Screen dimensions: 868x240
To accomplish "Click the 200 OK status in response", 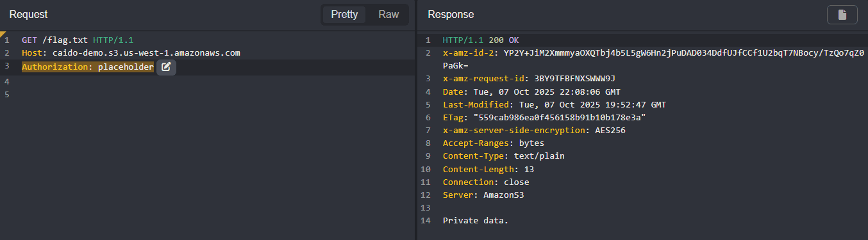I will pyautogui.click(x=504, y=40).
